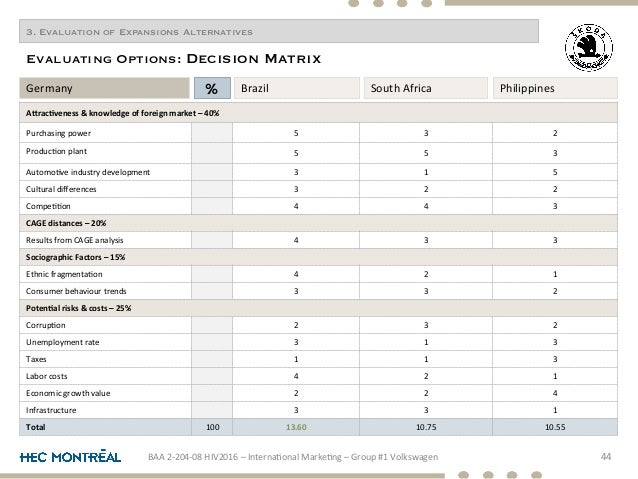638x479 pixels.
Task: Click the South Africa total 10.75
Action: [426, 427]
